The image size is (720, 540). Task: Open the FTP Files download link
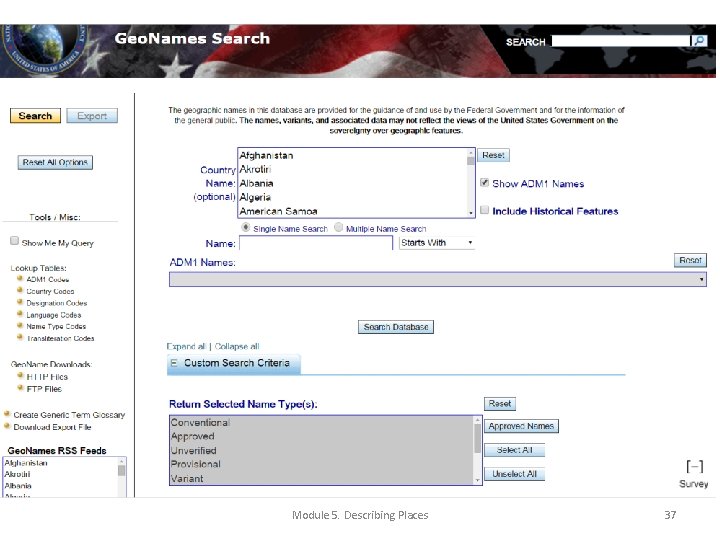[x=44, y=389]
